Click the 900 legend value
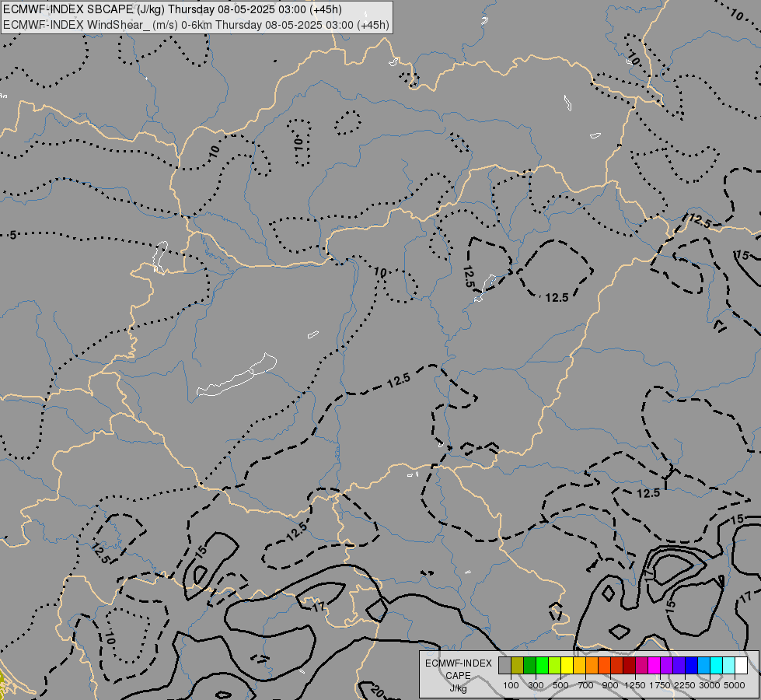Viewport: 761px width, 700px height. [610, 685]
